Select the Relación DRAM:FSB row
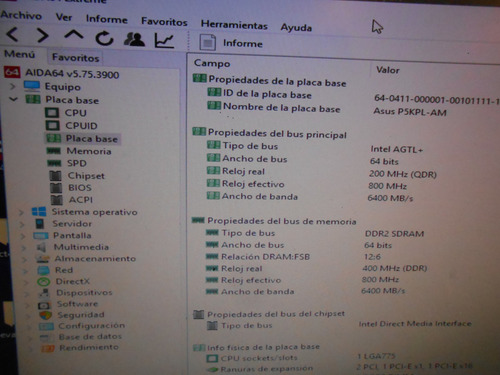Image resolution: width=500 pixels, height=375 pixels. (265, 257)
